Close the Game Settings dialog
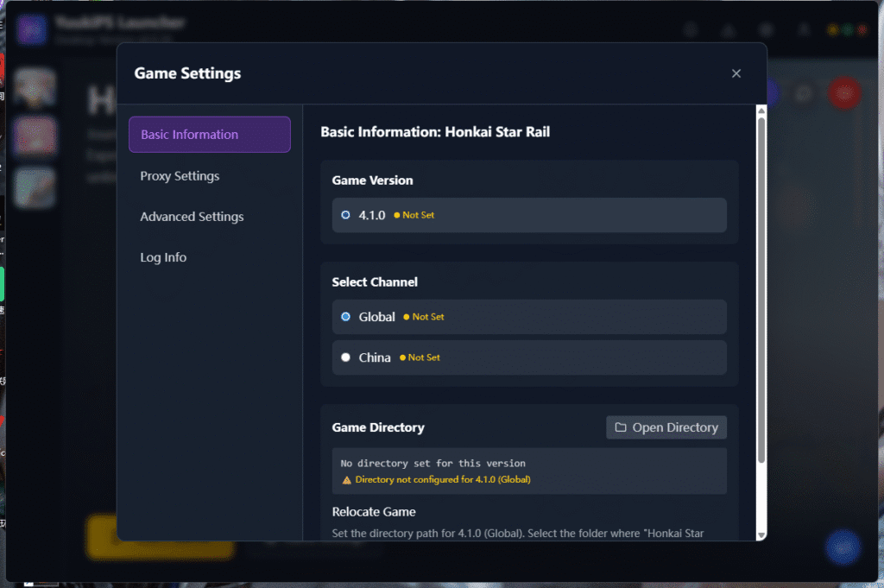This screenshot has height=588, width=884. (736, 73)
